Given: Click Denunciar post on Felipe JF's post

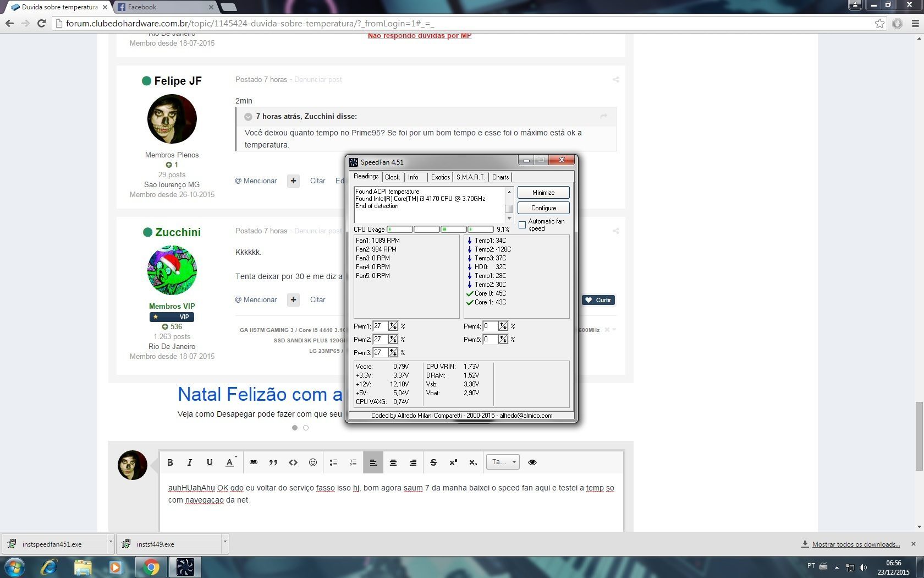Looking at the screenshot, I should tap(318, 80).
